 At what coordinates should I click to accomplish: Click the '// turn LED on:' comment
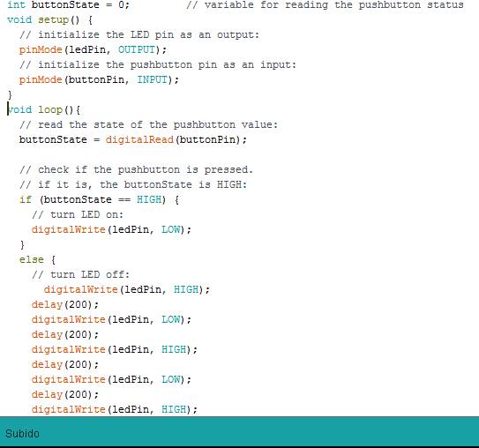pos(78,214)
